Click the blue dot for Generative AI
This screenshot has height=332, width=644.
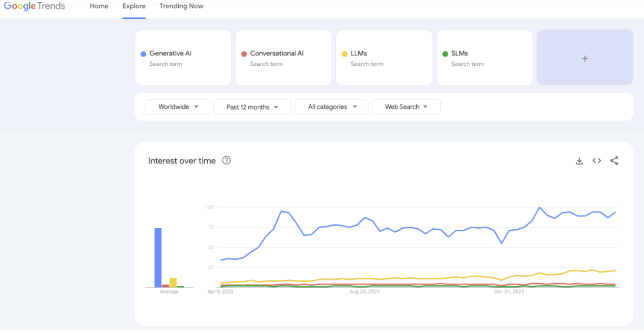point(143,54)
